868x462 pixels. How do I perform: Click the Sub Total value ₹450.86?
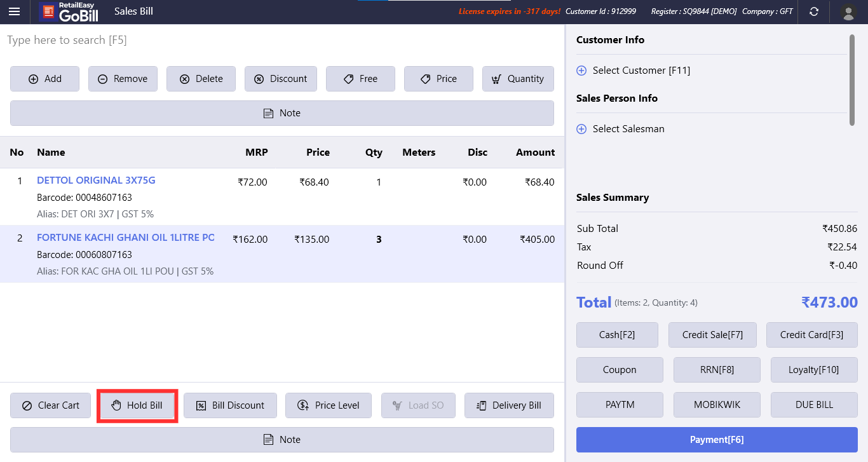click(839, 229)
